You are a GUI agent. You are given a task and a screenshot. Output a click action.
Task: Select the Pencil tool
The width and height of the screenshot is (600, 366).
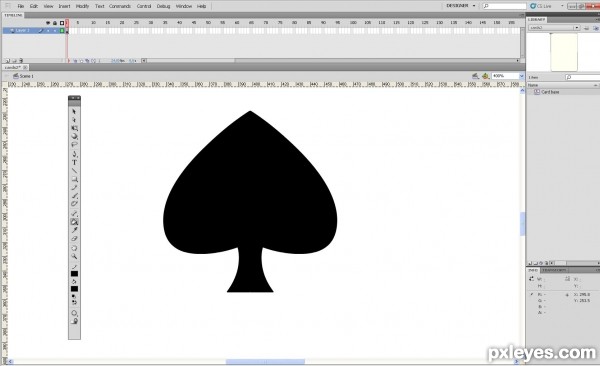point(74,188)
